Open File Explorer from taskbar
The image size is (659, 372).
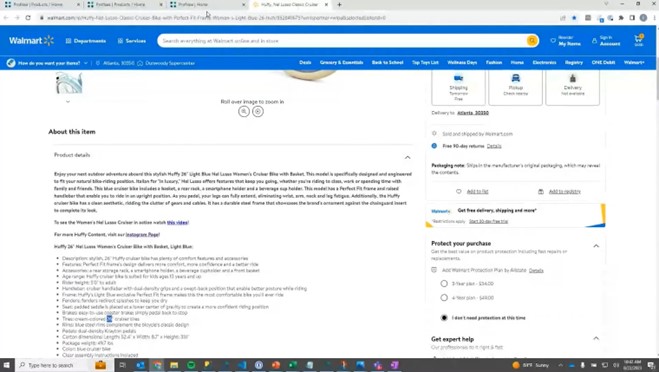point(174,365)
